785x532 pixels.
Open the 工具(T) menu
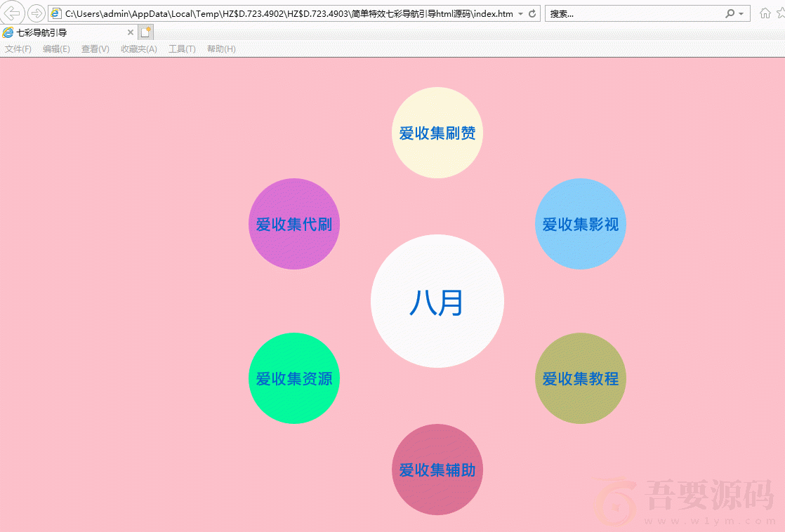(x=182, y=49)
